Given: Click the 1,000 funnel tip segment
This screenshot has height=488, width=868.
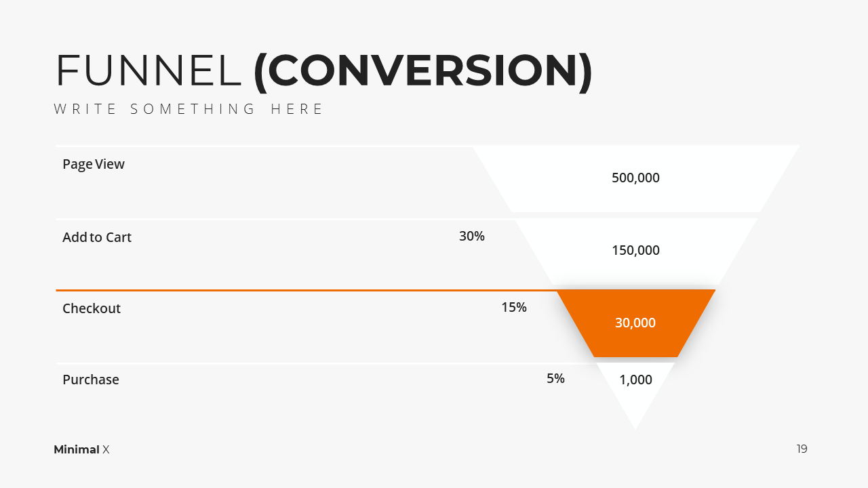Looking at the screenshot, I should (635, 380).
